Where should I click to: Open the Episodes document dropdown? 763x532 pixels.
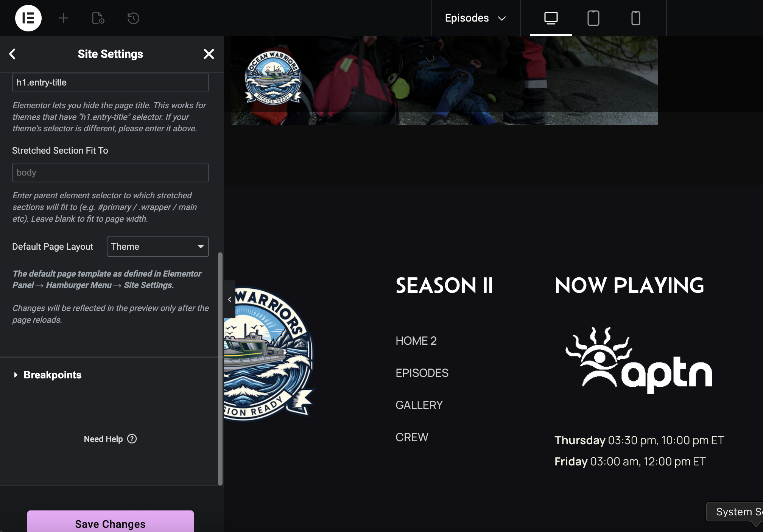(475, 18)
